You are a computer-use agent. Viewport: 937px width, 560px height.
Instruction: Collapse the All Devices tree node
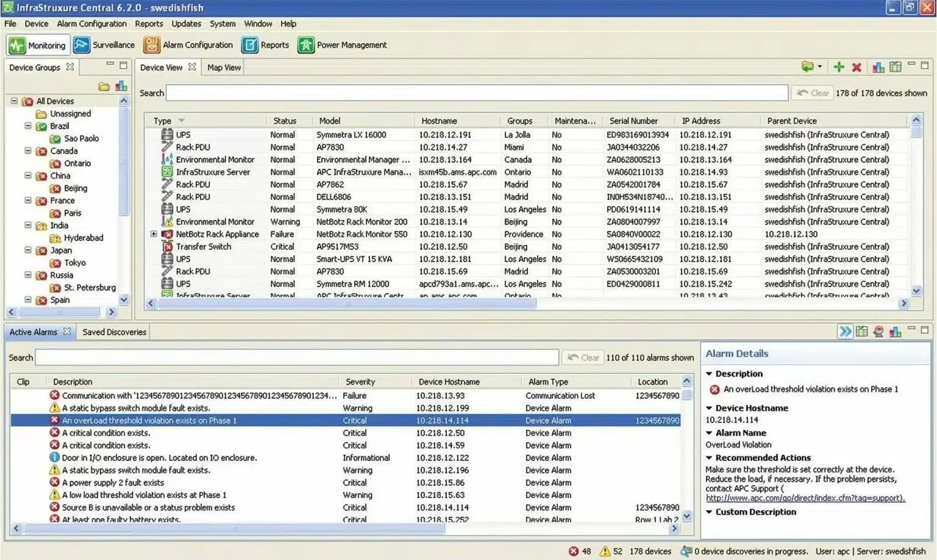[14, 101]
